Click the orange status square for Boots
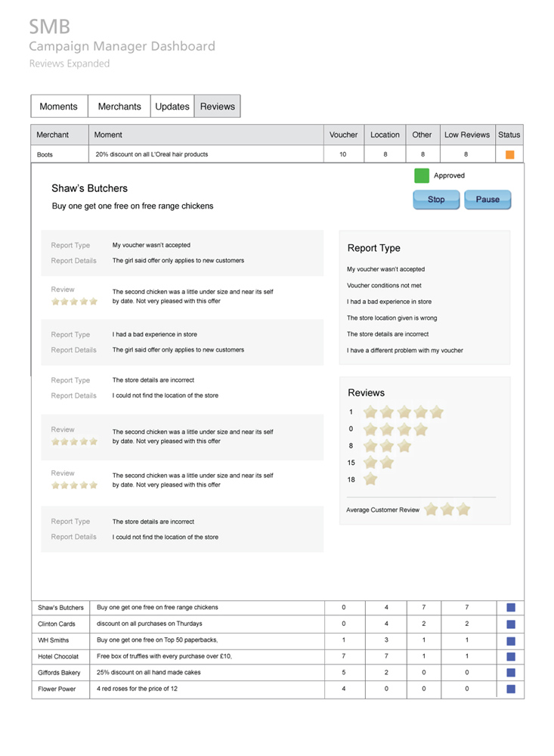This screenshot has height=756, width=554. (x=509, y=154)
